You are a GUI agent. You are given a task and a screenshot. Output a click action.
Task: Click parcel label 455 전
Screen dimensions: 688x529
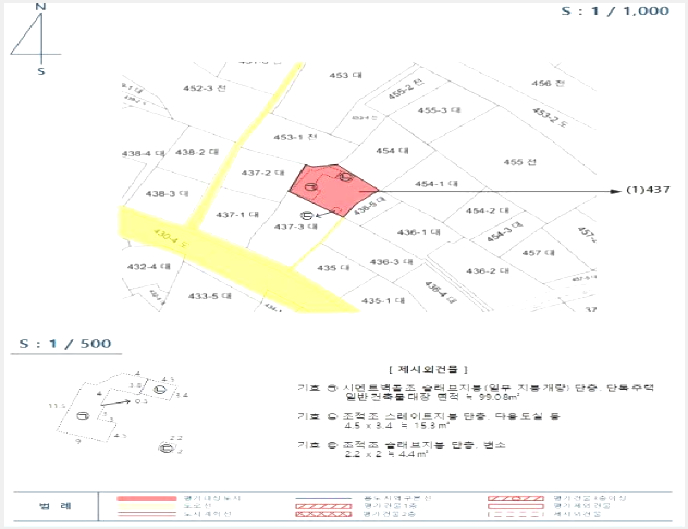tap(520, 162)
